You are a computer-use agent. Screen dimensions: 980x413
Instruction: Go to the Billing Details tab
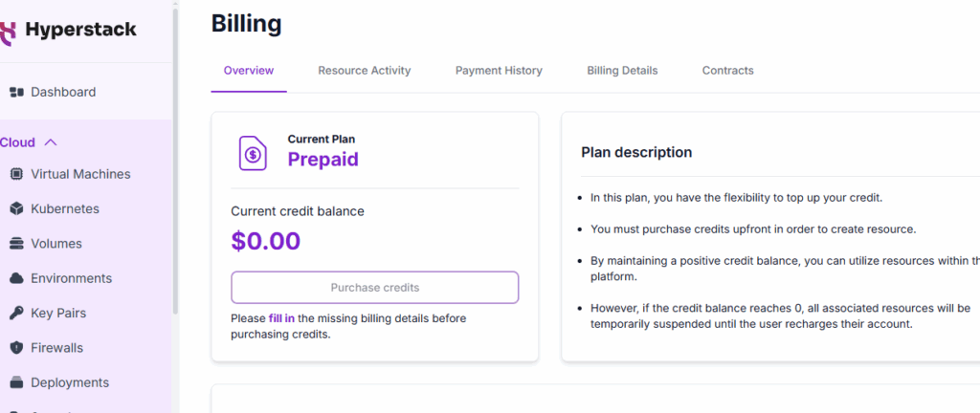(622, 71)
